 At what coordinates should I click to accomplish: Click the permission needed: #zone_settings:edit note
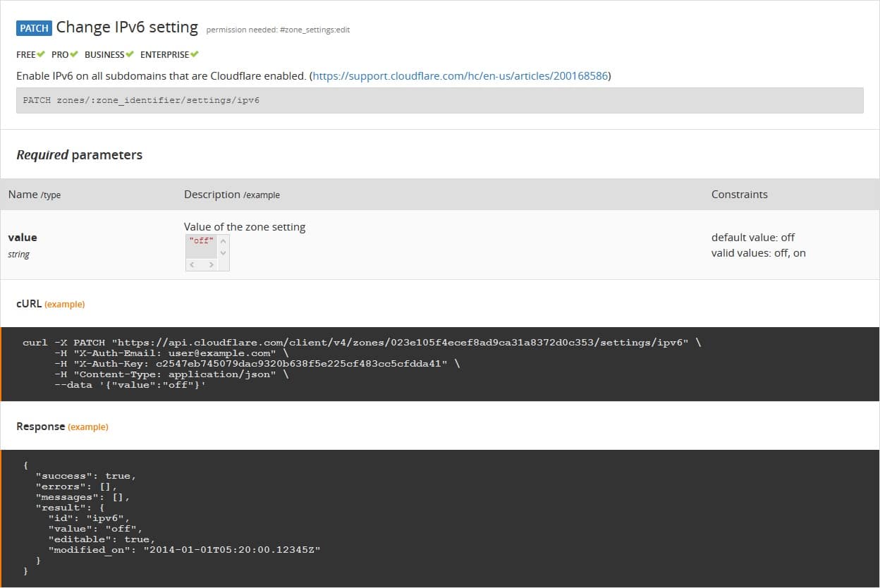point(278,30)
